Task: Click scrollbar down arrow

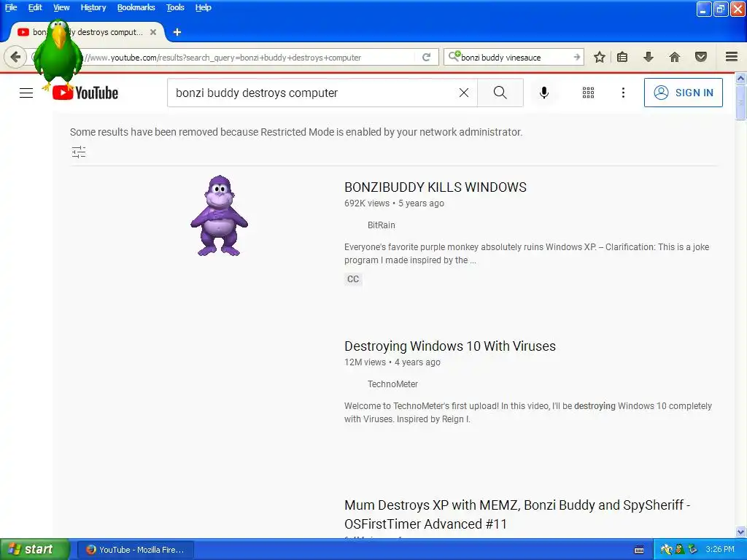Action: coord(741,532)
